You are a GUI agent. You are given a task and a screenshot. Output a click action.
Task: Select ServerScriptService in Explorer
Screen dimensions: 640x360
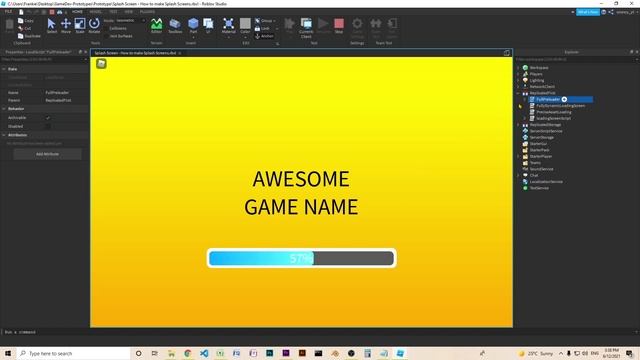click(x=546, y=131)
